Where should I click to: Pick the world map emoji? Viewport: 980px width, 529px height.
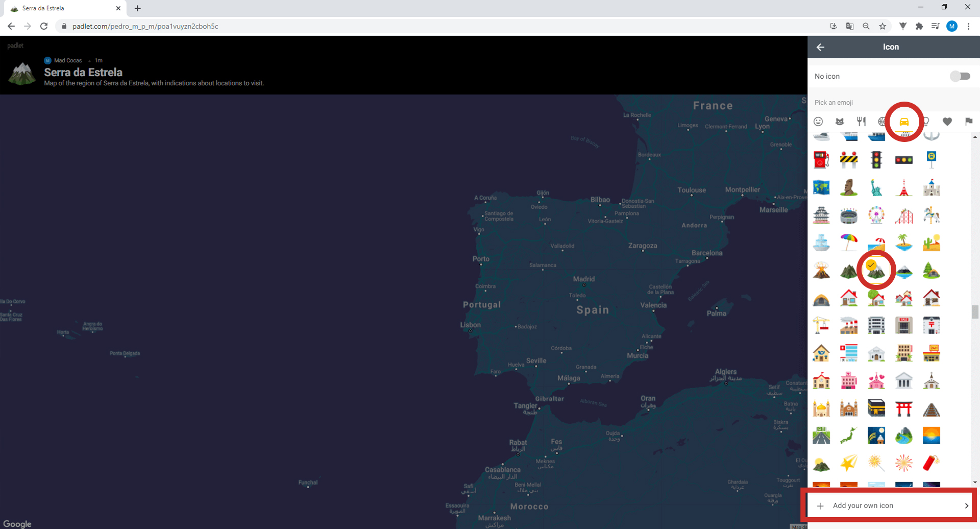click(x=821, y=187)
